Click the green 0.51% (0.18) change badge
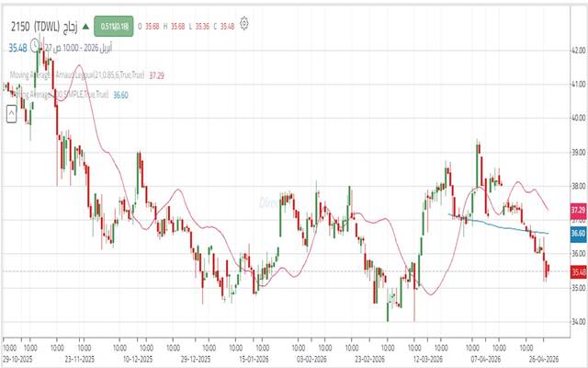Image resolution: width=588 pixels, height=368 pixels. (113, 26)
